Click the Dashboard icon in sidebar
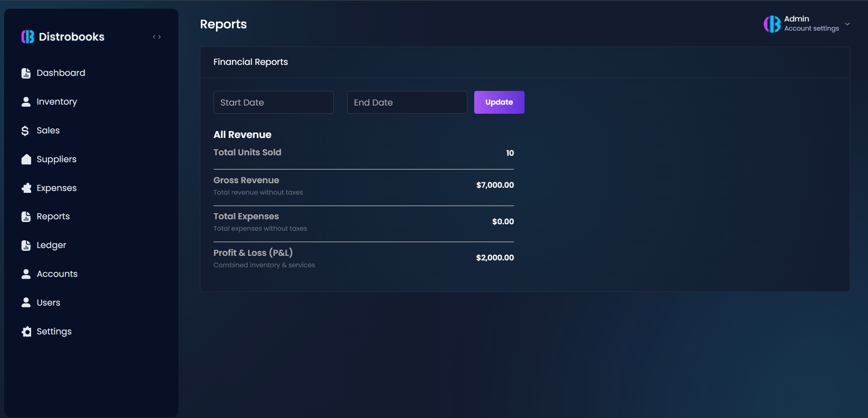868x418 pixels. (x=26, y=73)
